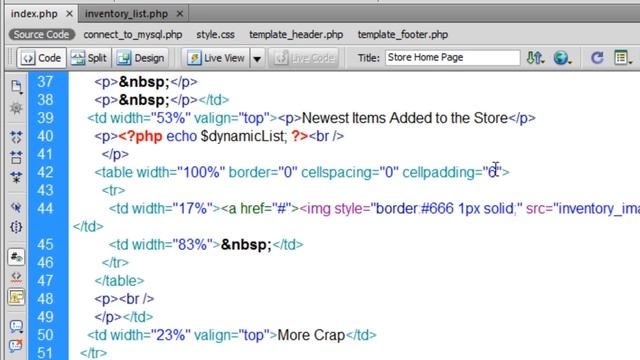The image size is (640, 360).
Task: Click the Balance Braces icon
Action: [x=16, y=227]
